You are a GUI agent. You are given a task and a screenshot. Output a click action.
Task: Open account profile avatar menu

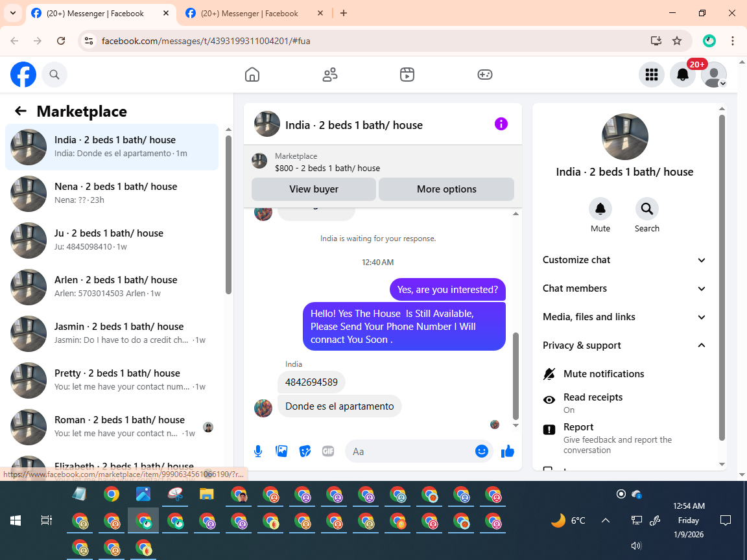click(714, 75)
